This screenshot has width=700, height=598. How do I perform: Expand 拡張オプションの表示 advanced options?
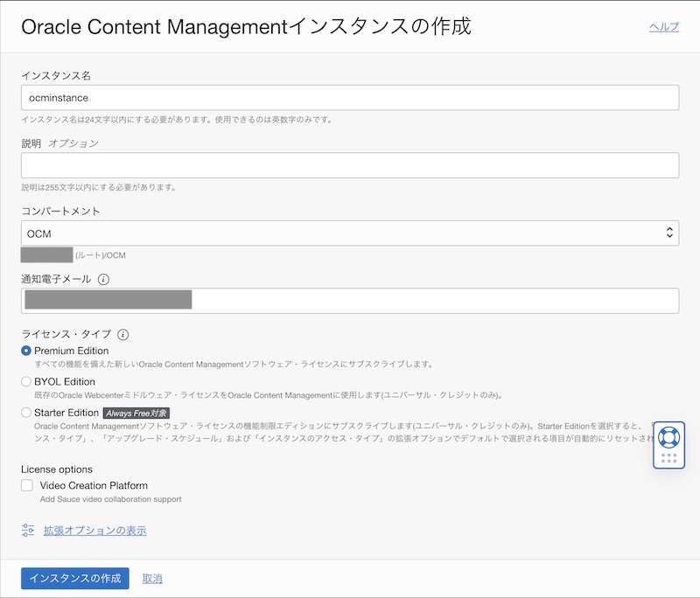94,530
